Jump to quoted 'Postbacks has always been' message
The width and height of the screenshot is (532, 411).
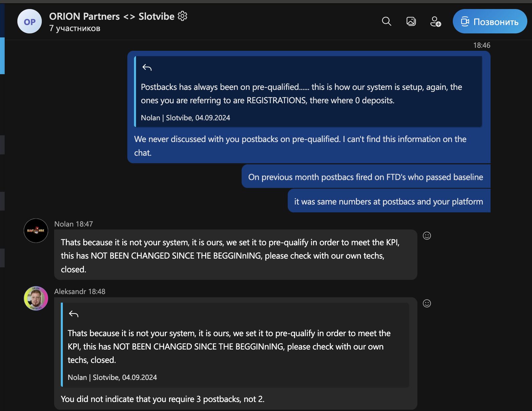308,92
